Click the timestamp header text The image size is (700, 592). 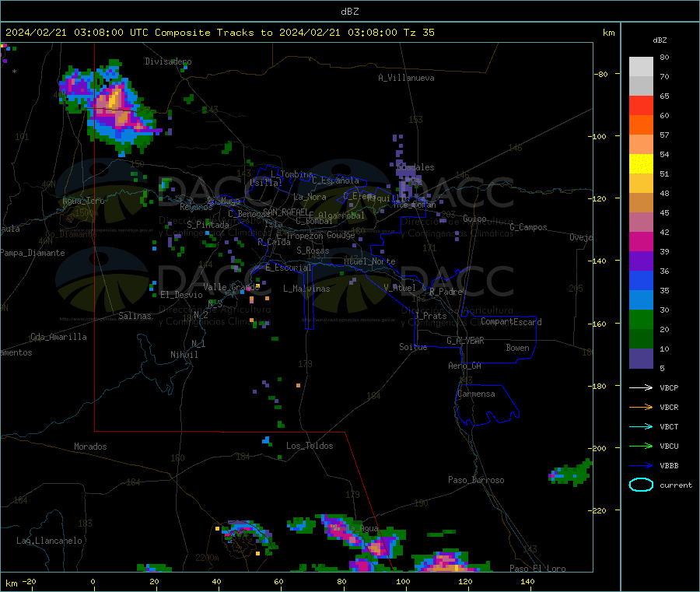click(x=219, y=33)
